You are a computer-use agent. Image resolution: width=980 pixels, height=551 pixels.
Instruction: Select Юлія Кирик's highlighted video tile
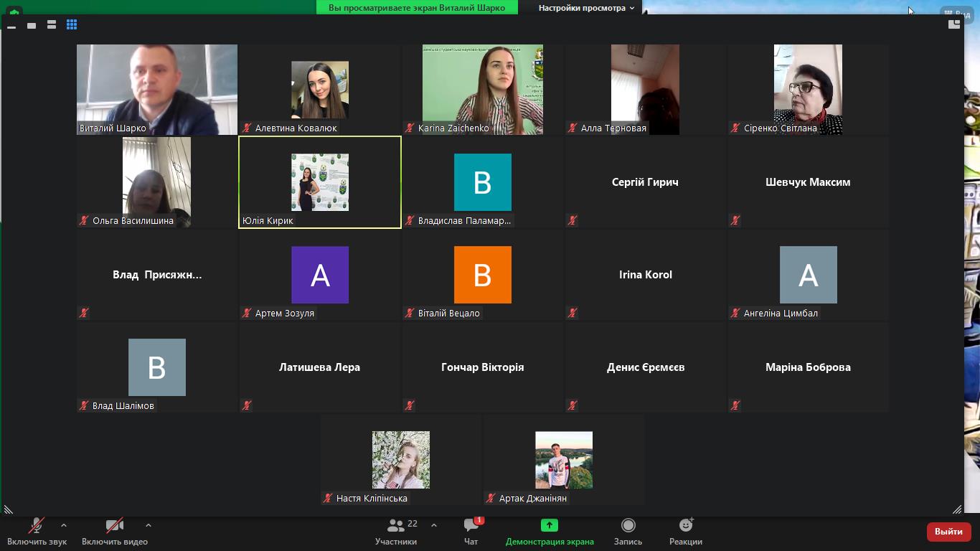320,182
